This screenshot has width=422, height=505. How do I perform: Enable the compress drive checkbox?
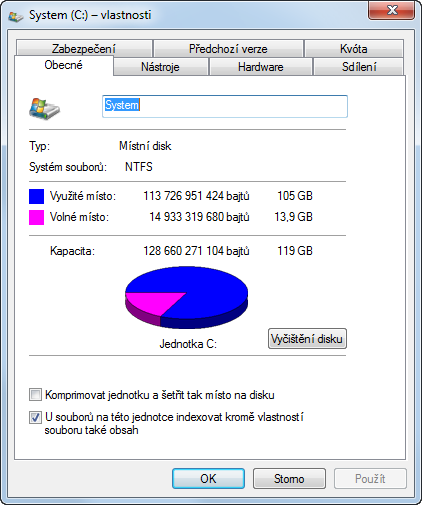click(35, 395)
